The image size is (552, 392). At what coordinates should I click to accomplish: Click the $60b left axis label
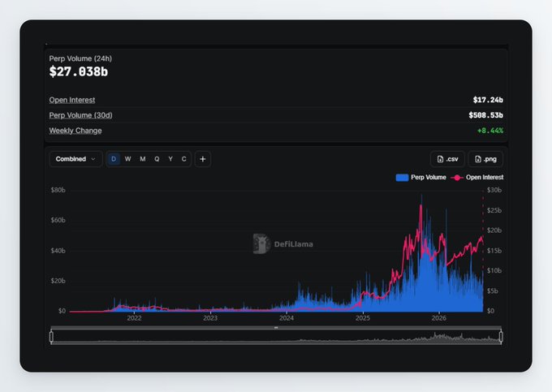(x=58, y=220)
